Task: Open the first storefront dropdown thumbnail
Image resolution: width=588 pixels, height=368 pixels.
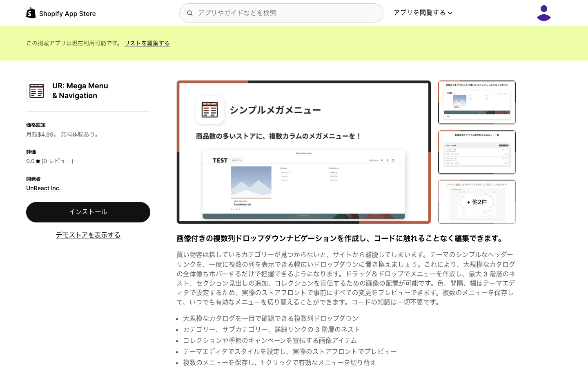Action: tap(477, 102)
